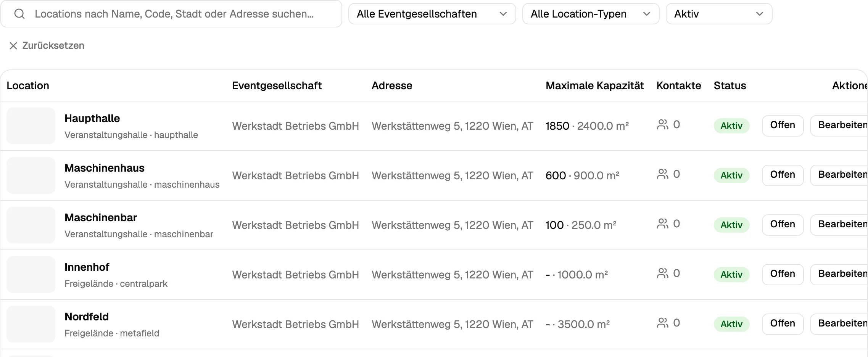The image size is (868, 357).
Task: Click contacts icon in Maschinenhaus row
Action: (x=663, y=174)
